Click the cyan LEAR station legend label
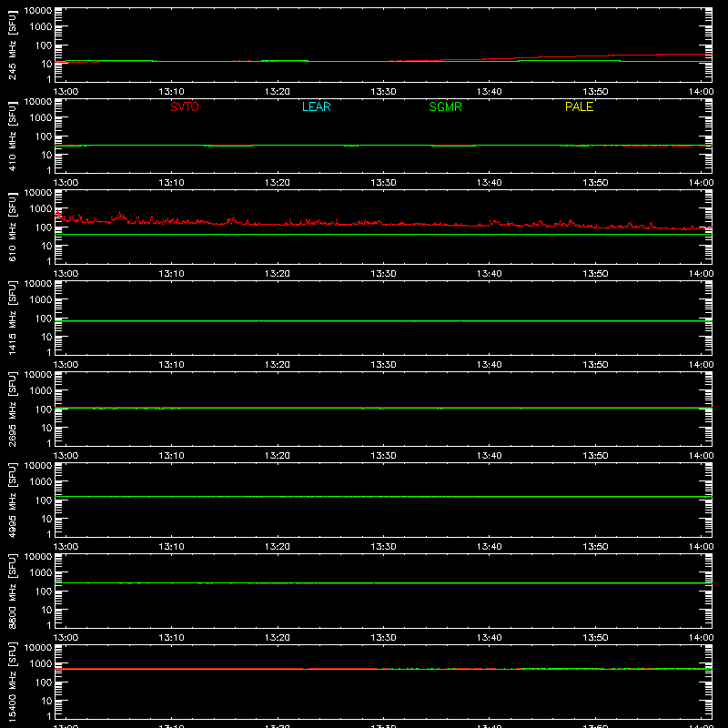This screenshot has width=728, height=728. pyautogui.click(x=316, y=106)
